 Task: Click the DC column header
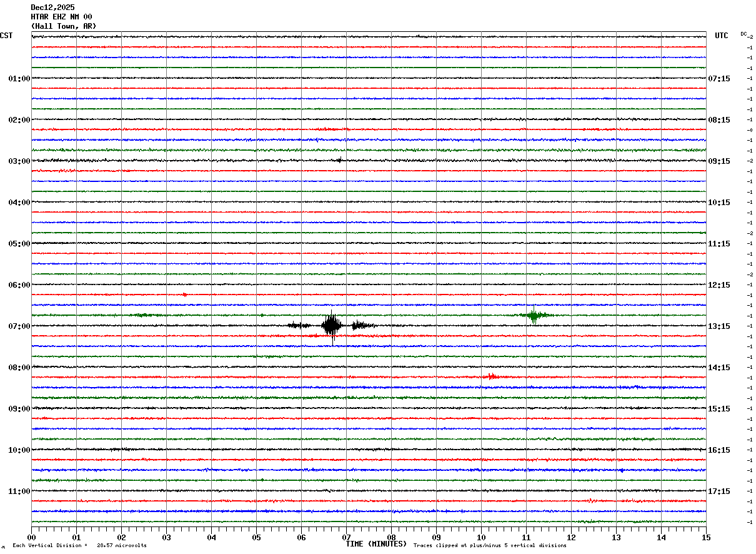744,34
